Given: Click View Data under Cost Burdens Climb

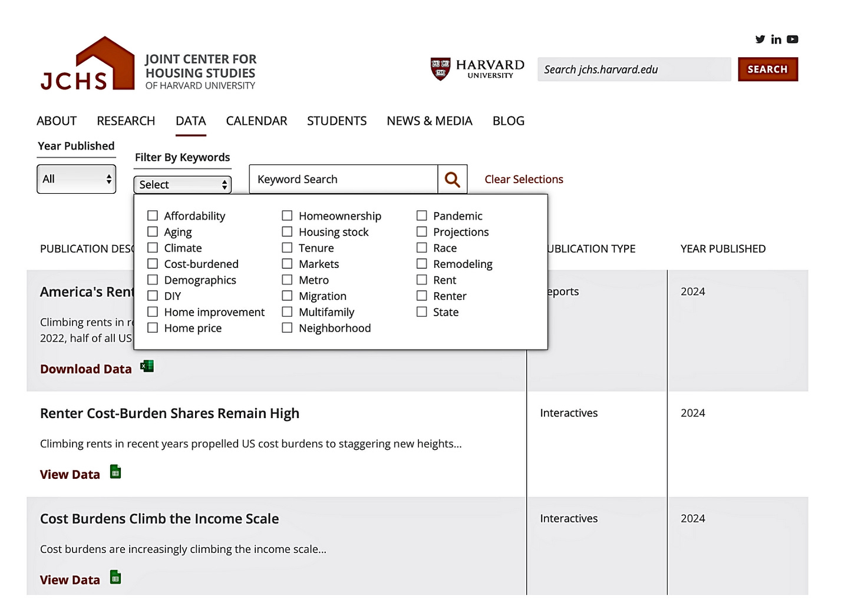Looking at the screenshot, I should 70,580.
